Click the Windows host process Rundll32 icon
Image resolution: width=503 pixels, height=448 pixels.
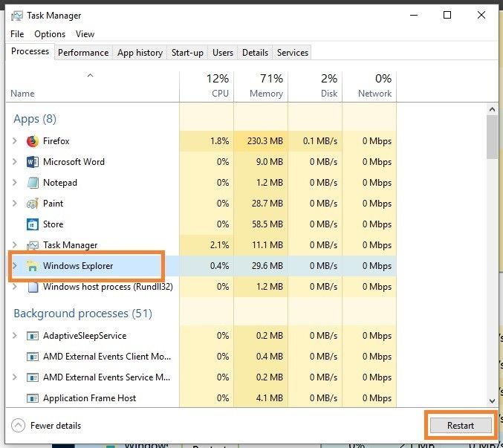33,287
